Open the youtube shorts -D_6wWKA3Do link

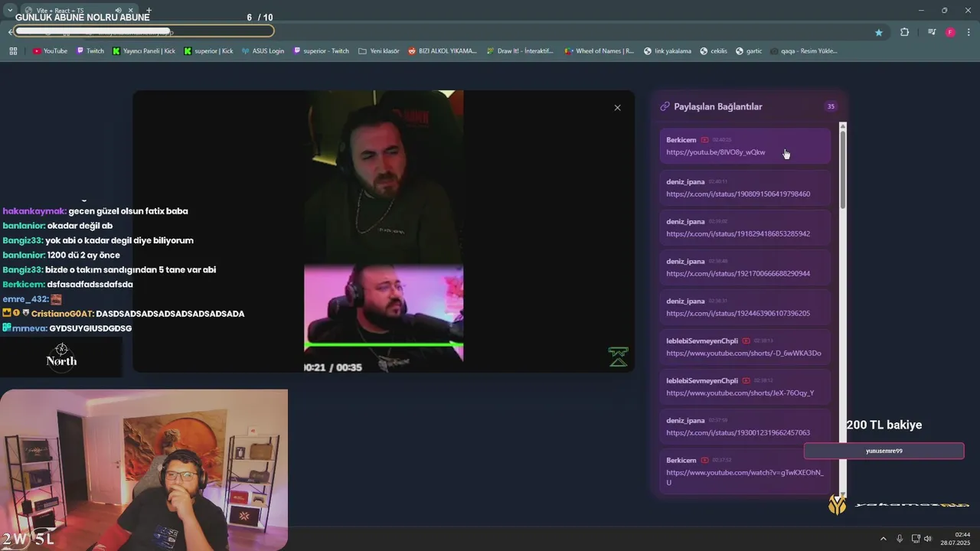pyautogui.click(x=743, y=353)
